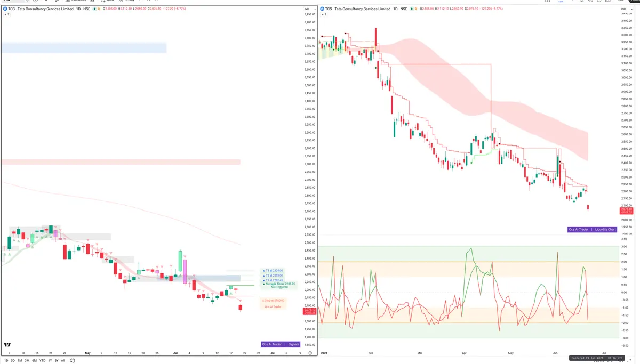Click "Stop at 2160.60" label
This screenshot has width=640, height=364.
[x=273, y=300]
